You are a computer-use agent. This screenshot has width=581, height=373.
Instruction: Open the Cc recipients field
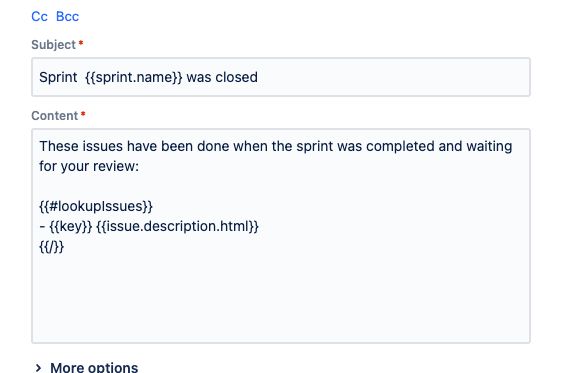[x=39, y=16]
